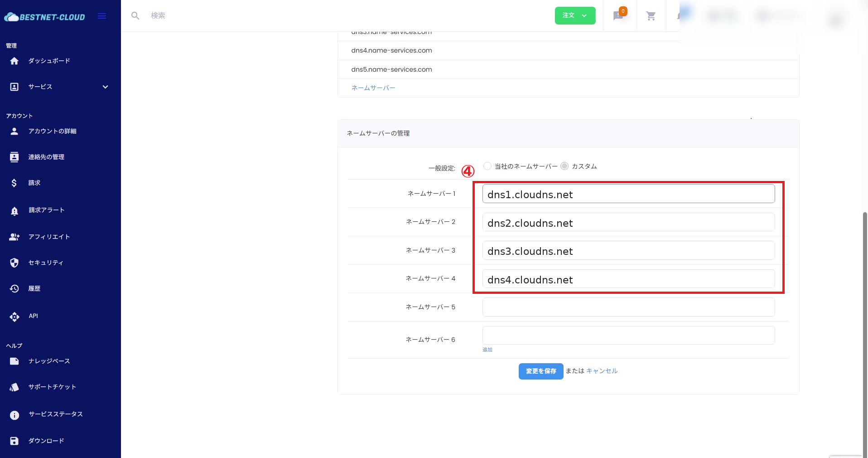Open the アフィリエイト sidebar item
Screen dimensions: 868x458
(x=49, y=237)
